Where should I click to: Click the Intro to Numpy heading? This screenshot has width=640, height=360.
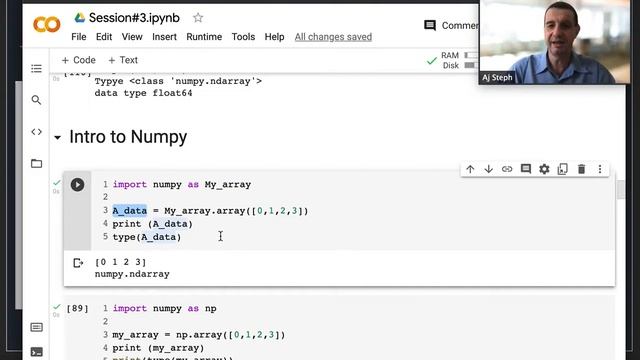click(128, 137)
